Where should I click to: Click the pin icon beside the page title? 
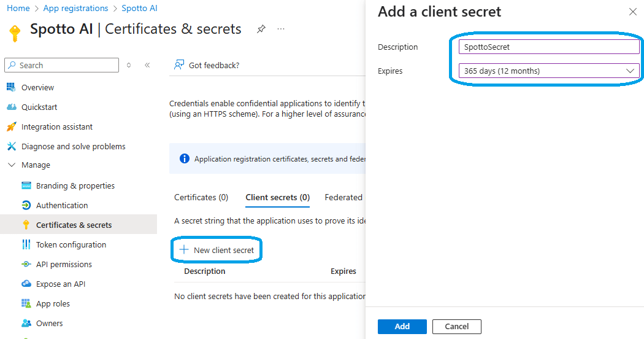point(261,29)
